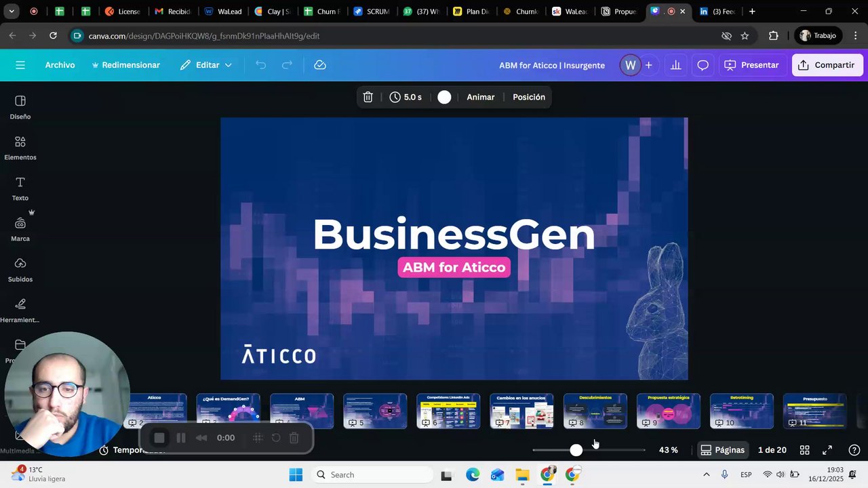Open the Canva main menu hamburger icon
The image size is (868, 488).
tap(20, 65)
